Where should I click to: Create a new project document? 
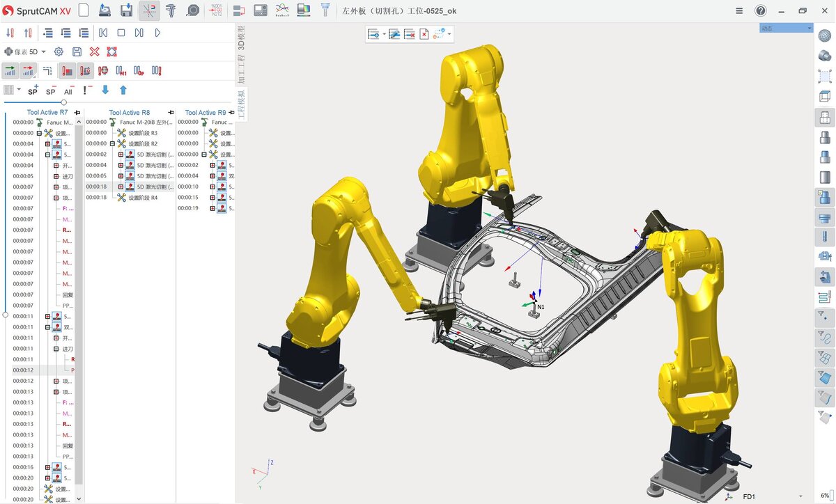83,10
